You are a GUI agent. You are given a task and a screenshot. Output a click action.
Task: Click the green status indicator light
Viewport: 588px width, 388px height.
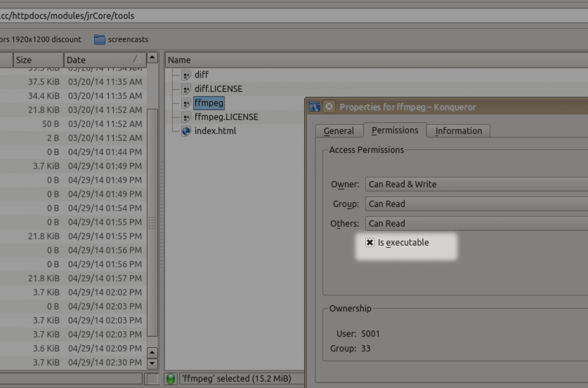point(171,379)
